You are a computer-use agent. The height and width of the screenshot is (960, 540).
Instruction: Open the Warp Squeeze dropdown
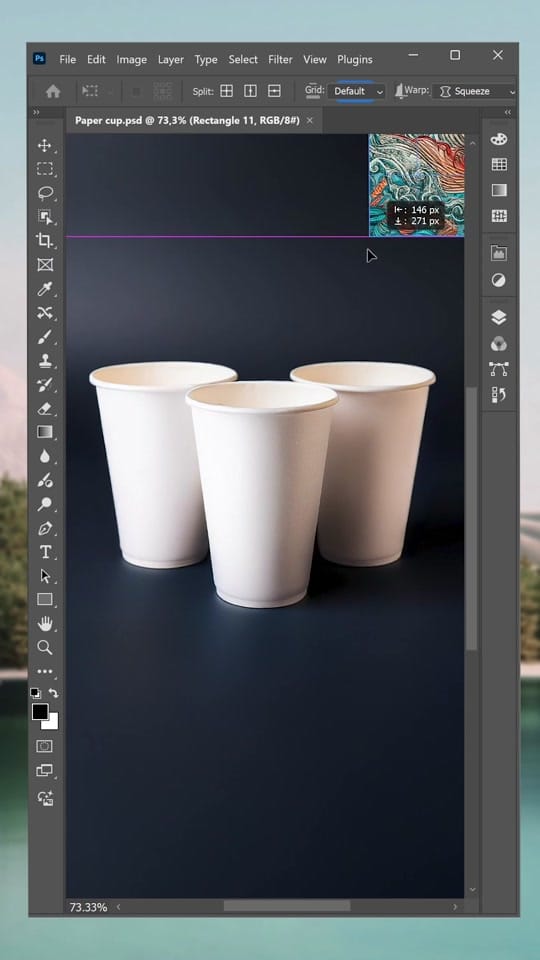point(474,91)
